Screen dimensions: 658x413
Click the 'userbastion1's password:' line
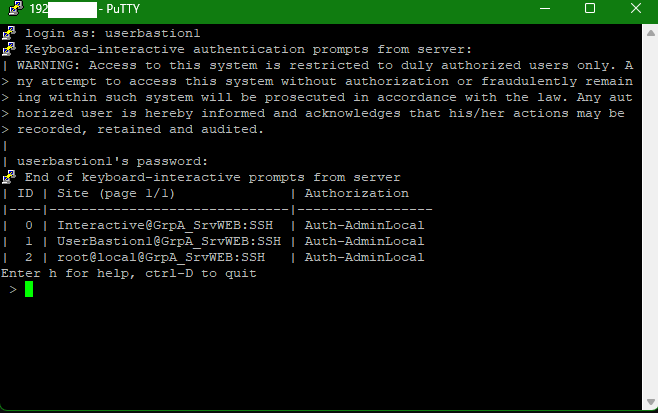click(x=112, y=162)
